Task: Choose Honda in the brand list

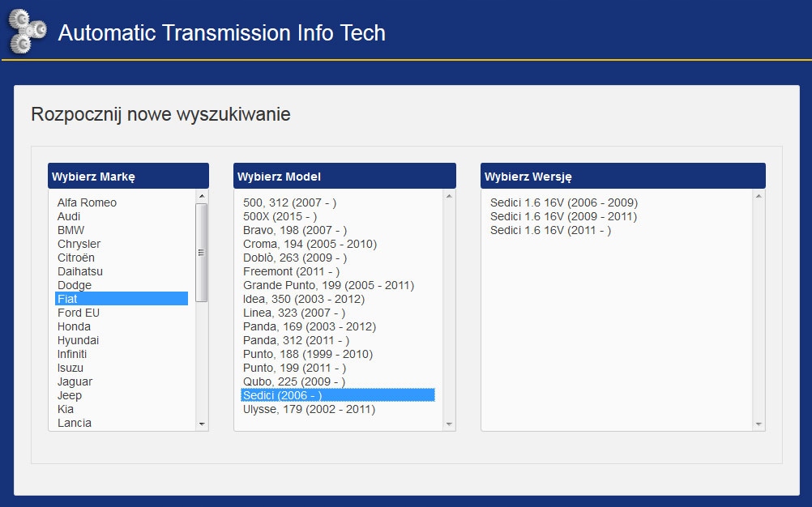Action: (x=76, y=326)
